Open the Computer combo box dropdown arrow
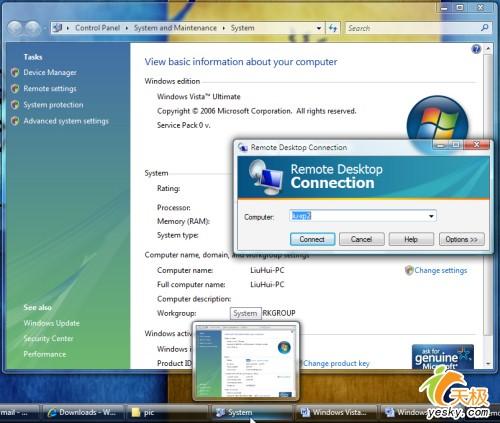The image size is (500, 423). click(431, 216)
